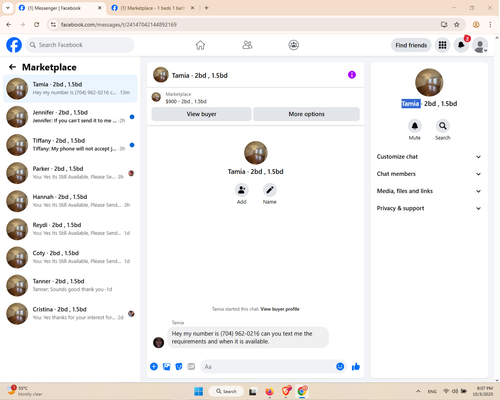Launch Firefox from the taskbar
Image resolution: width=500 pixels, height=400 pixels.
(269, 391)
